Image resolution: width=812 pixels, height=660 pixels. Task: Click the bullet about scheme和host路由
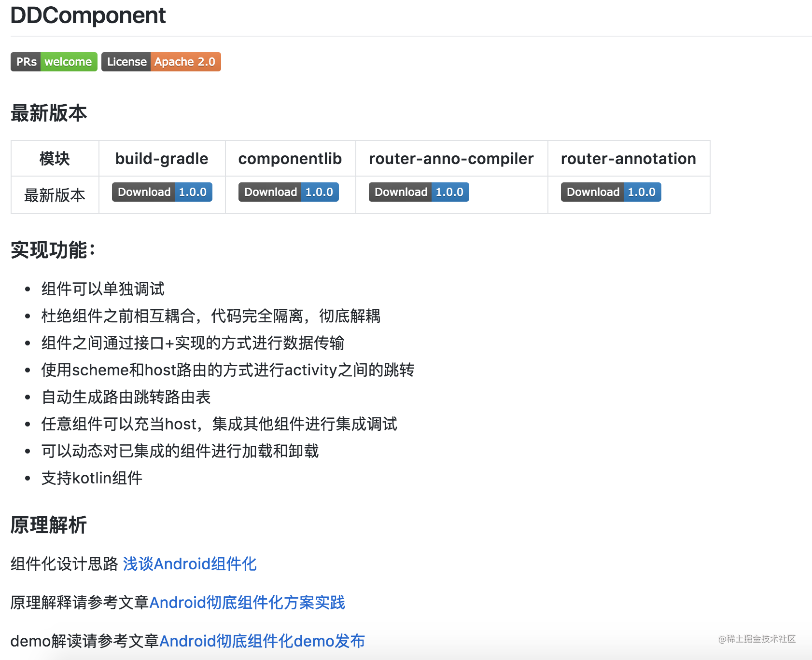point(228,370)
